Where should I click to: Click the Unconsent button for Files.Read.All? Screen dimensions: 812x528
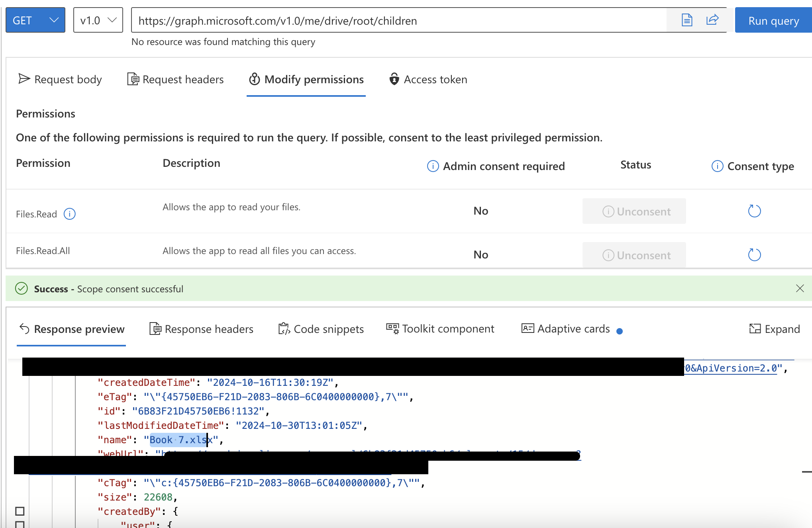click(635, 254)
